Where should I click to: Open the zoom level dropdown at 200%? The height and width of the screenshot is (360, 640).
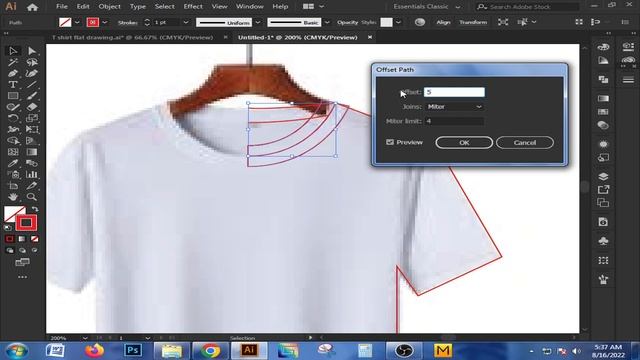click(x=85, y=338)
